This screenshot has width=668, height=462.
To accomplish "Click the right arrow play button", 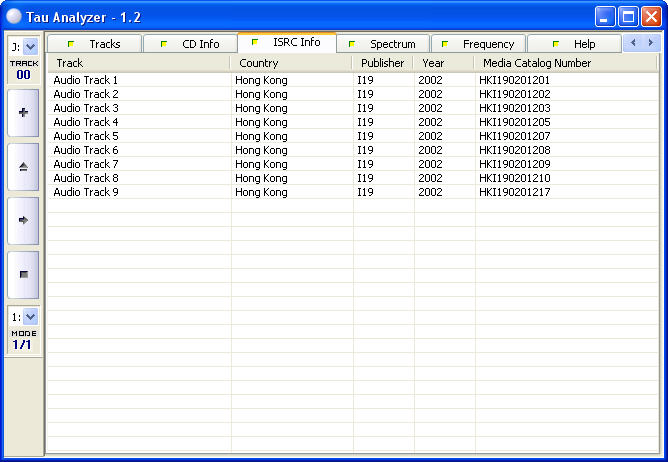I will coord(23,220).
